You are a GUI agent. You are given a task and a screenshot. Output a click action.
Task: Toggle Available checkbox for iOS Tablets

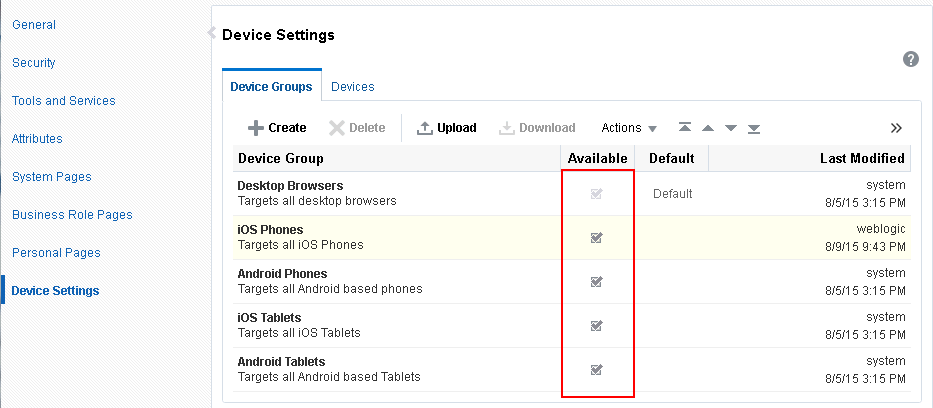point(597,326)
